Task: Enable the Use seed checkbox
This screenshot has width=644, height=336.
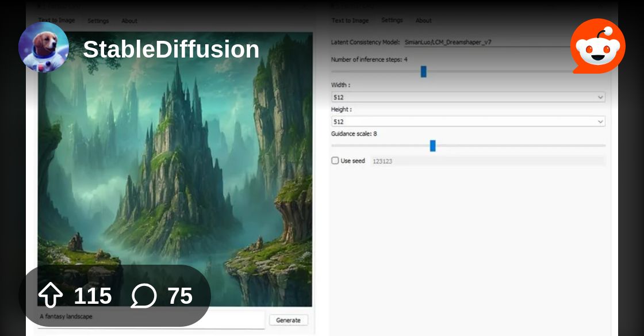Action: coord(335,161)
